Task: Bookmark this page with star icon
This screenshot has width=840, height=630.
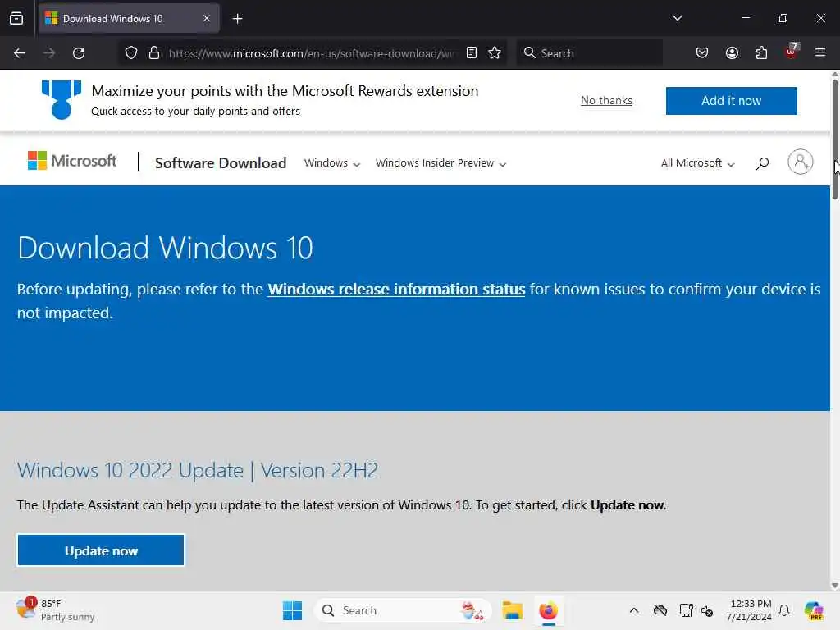Action: 495,52
